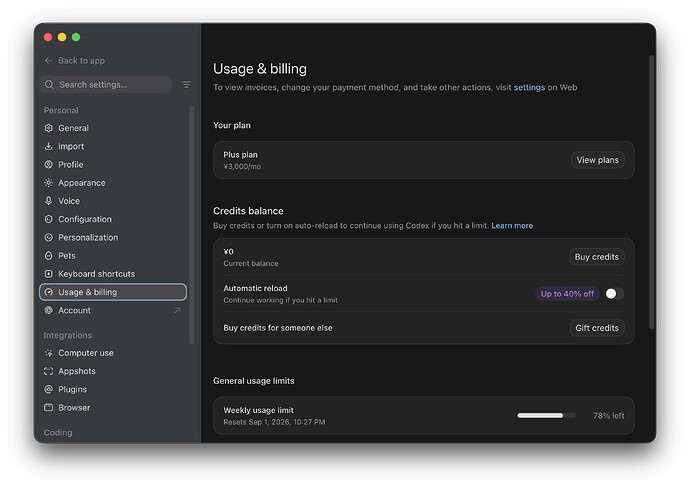Viewport: 690px width, 487px height.
Task: Click the Personal section heading
Action: pyautogui.click(x=61, y=110)
